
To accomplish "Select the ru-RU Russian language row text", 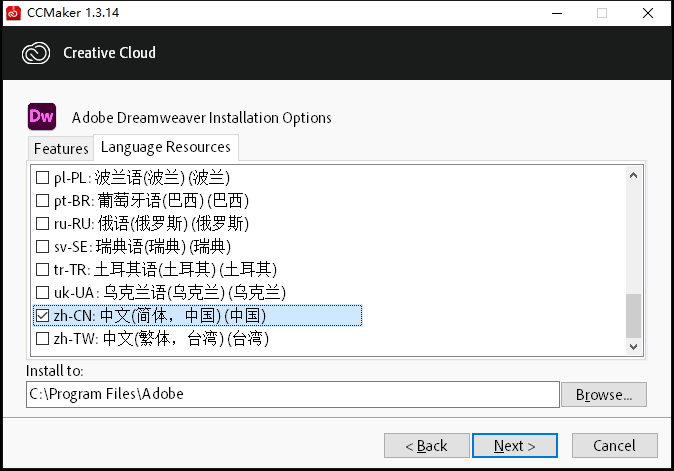I will 151,223.
